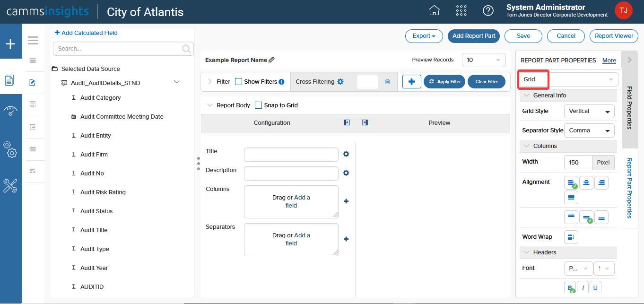Viewport: 644px width, 304px height.
Task: Collapse the General Info section
Action: [x=527, y=96]
